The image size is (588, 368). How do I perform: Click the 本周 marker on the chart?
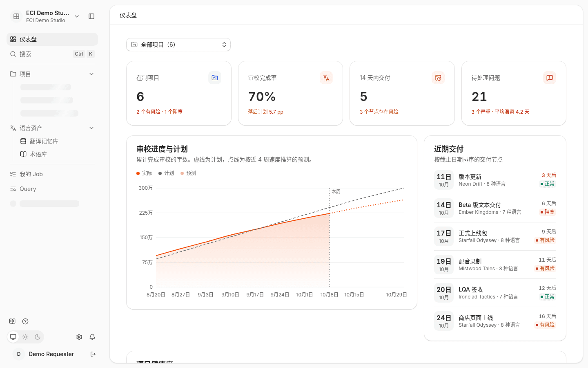pyautogui.click(x=336, y=191)
